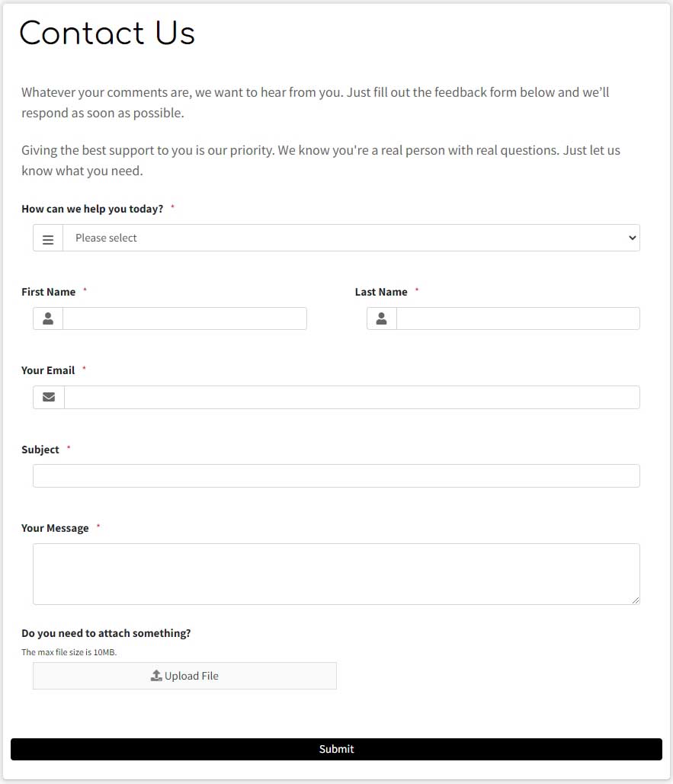Image resolution: width=673 pixels, height=784 pixels.
Task: Click the hamburger icon beside the help dropdown
Action: [47, 238]
